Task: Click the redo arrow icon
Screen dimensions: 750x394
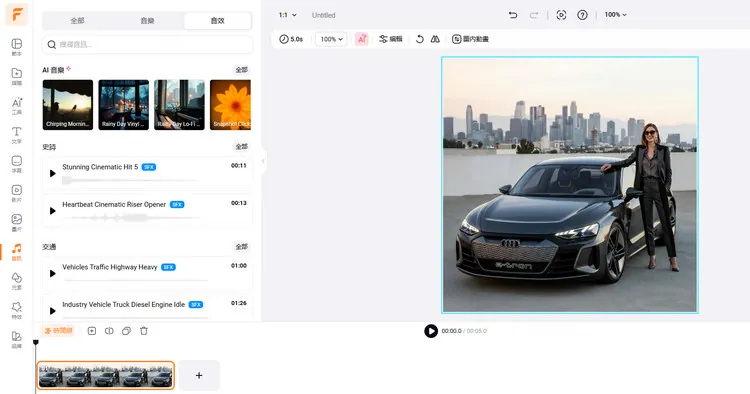Action: [534, 15]
